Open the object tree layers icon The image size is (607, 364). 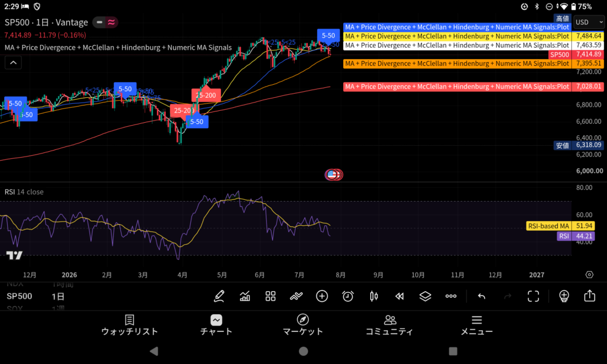click(x=425, y=296)
